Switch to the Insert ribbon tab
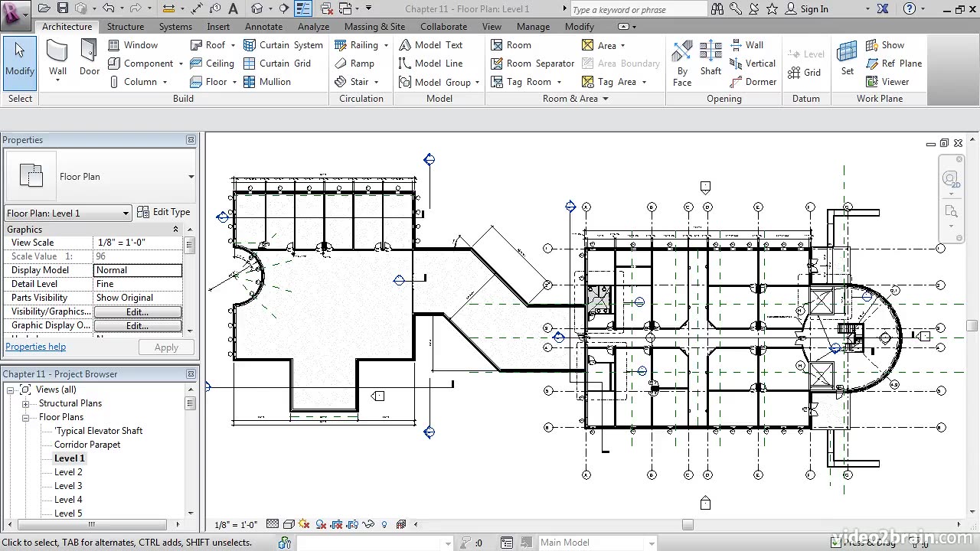Image resolution: width=980 pixels, height=551 pixels. coord(218,27)
